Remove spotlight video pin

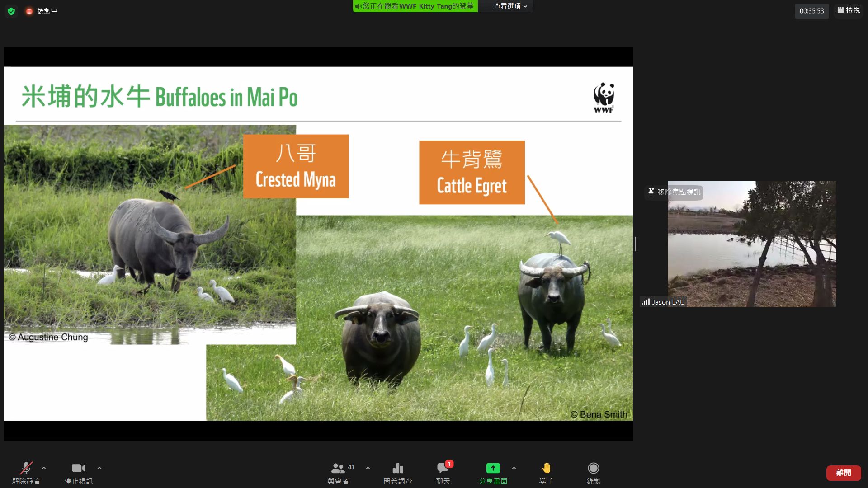(x=674, y=192)
